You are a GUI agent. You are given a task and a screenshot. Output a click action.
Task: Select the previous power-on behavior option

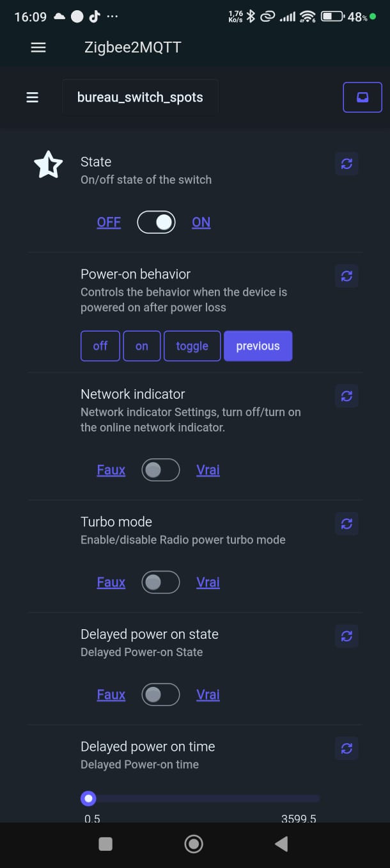[258, 346]
